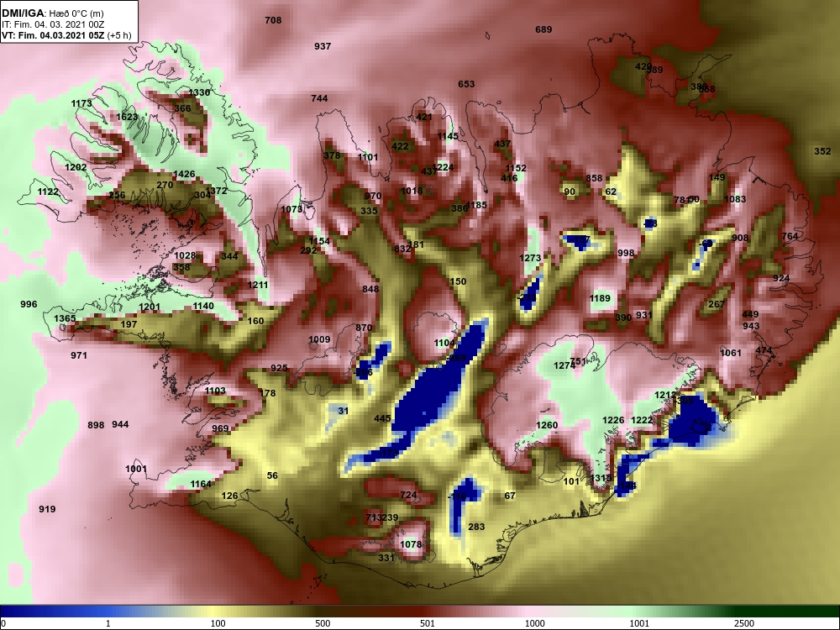
Task: Click the 653 offshore value
Action: [x=466, y=84]
